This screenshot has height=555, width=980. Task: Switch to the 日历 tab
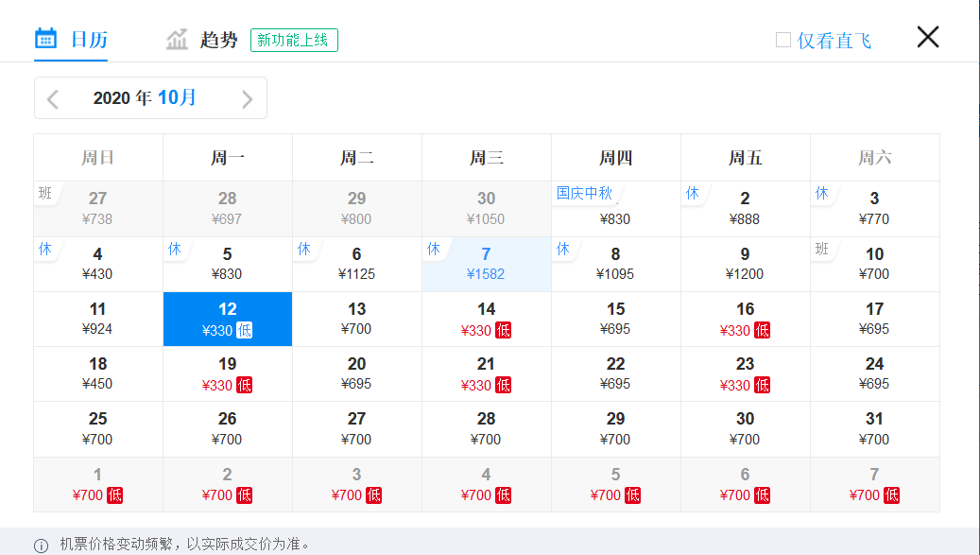71,40
